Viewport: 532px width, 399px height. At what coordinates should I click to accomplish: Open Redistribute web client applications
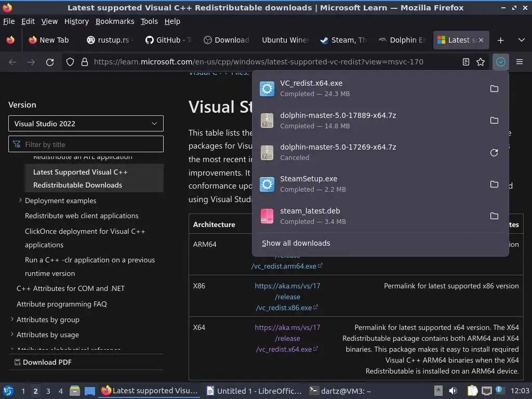(x=82, y=216)
